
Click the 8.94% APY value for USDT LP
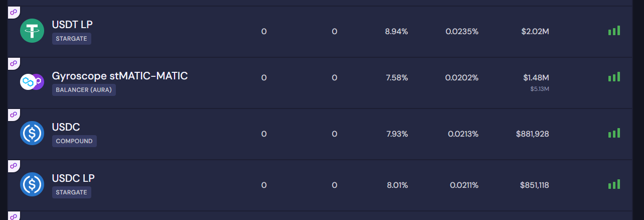tap(396, 31)
